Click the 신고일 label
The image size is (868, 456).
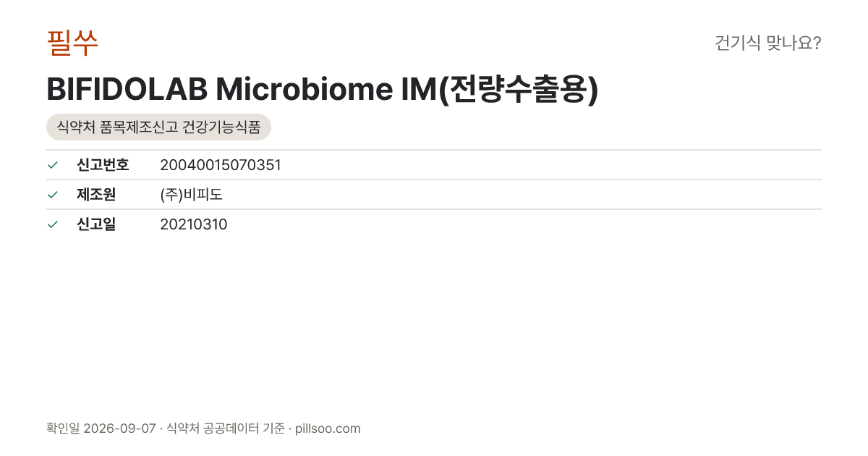click(96, 224)
